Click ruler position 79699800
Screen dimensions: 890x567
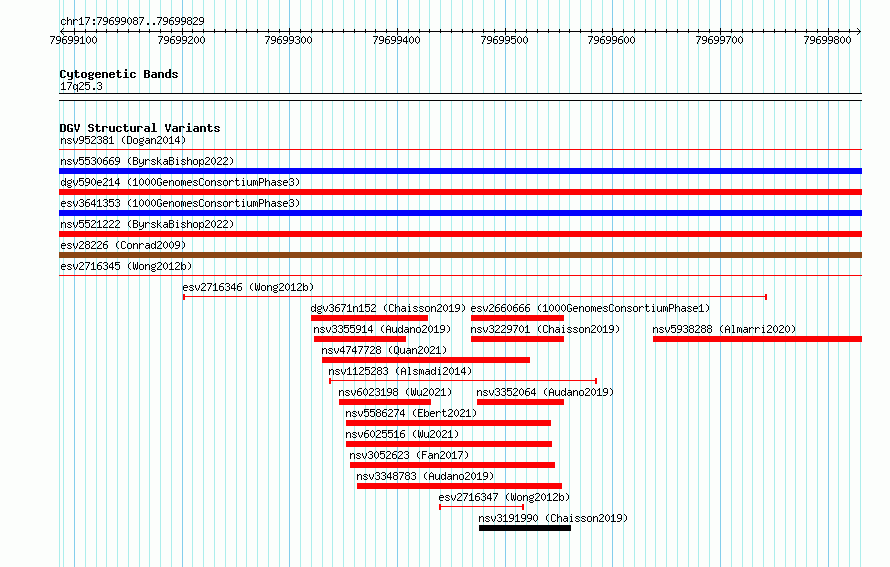click(x=828, y=40)
